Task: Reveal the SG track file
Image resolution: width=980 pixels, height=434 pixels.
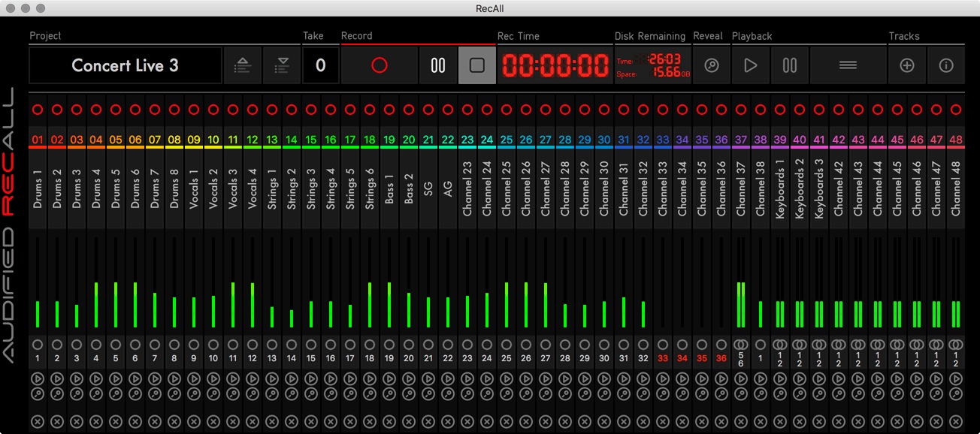Action: pyautogui.click(x=428, y=393)
